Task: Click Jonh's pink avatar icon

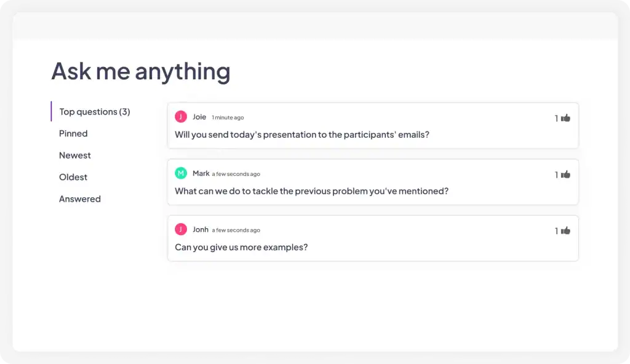Action: [181, 229]
